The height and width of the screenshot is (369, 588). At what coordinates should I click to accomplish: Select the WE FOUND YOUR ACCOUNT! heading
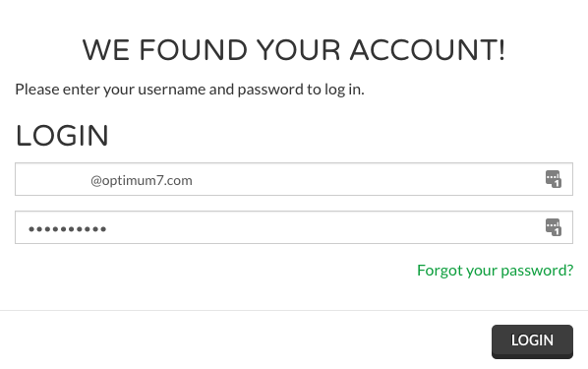(x=294, y=50)
